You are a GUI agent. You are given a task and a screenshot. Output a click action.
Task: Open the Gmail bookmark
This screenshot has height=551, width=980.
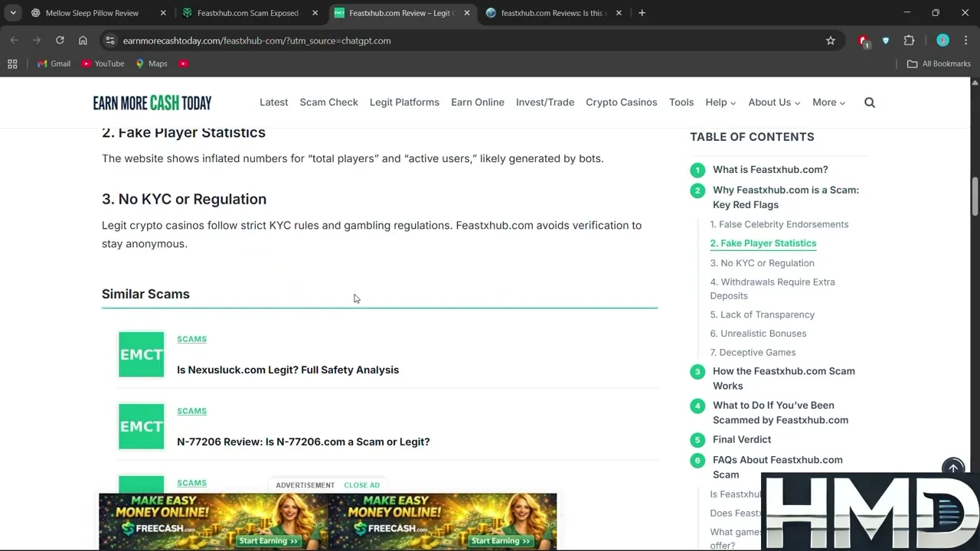point(54,64)
